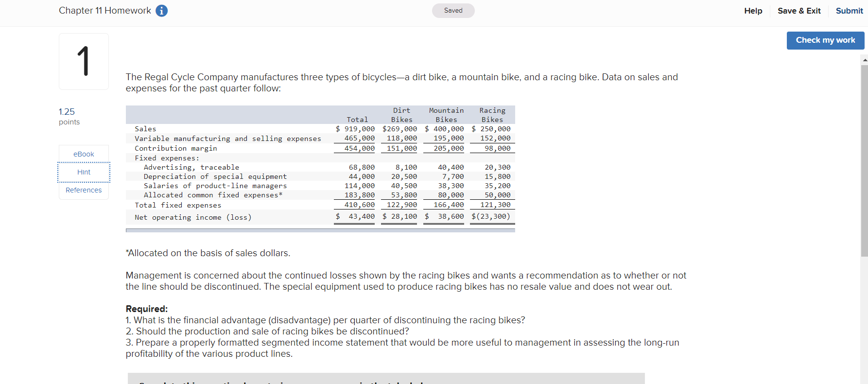Screen dimensions: 868x384
Task: Open the Hint link
Action: (x=84, y=172)
